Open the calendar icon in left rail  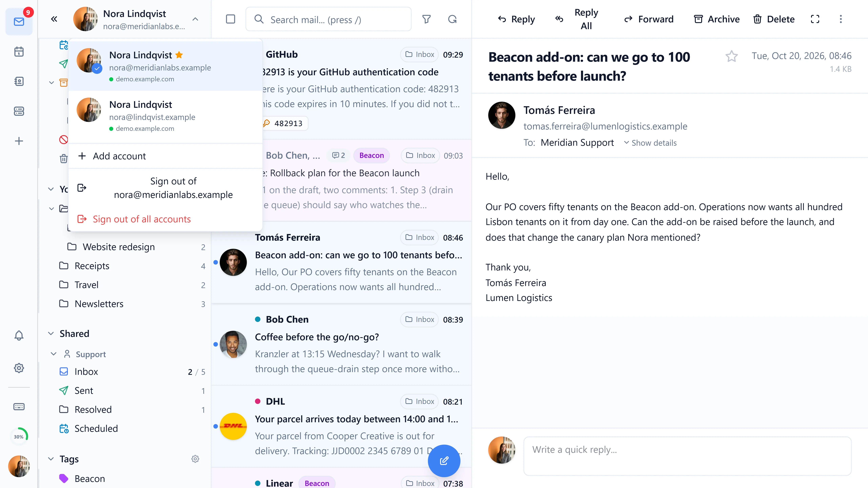(x=19, y=52)
